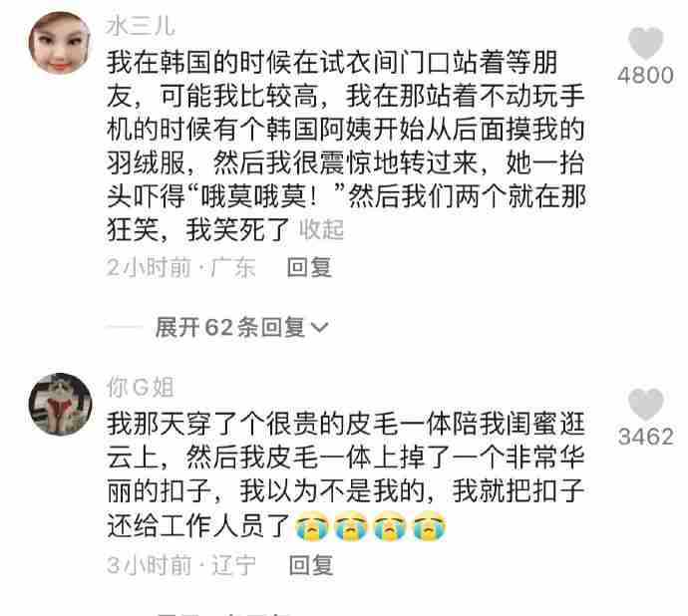Viewport: 688px width, 616px height.
Task: Expand the 62 replies thread
Action: pyautogui.click(x=241, y=327)
